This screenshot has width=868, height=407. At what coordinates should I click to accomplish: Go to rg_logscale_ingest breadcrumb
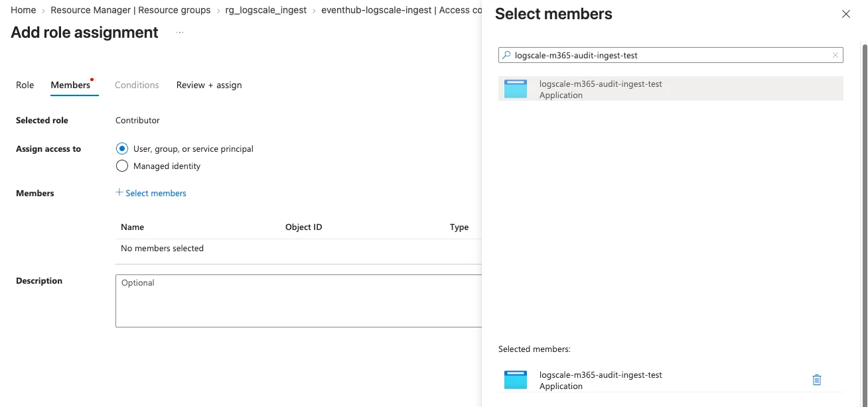[x=266, y=10]
